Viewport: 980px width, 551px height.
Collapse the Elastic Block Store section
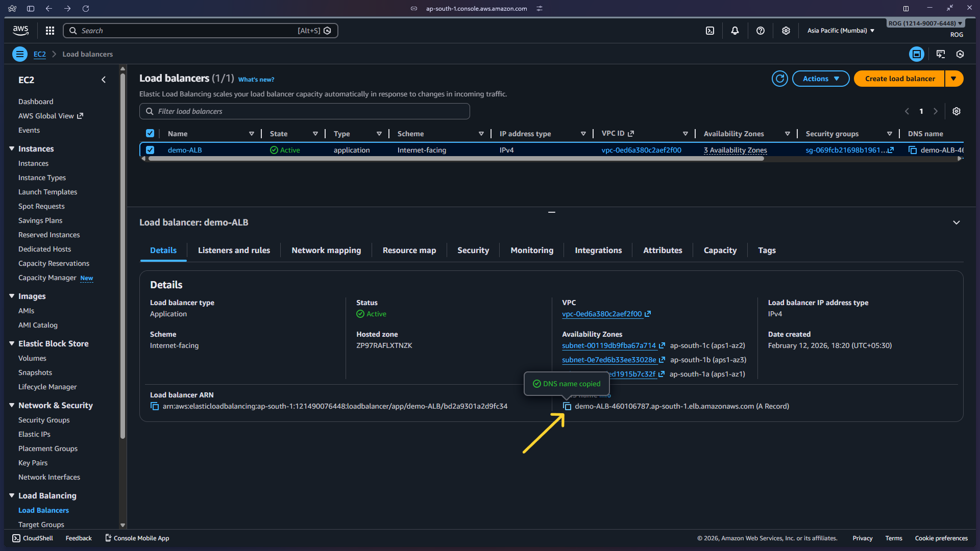coord(12,343)
